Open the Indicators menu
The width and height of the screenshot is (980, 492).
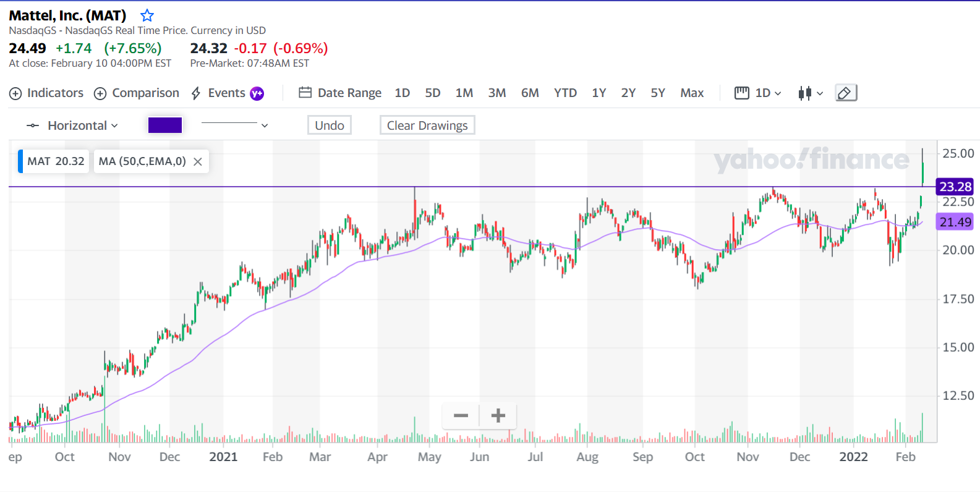click(46, 93)
